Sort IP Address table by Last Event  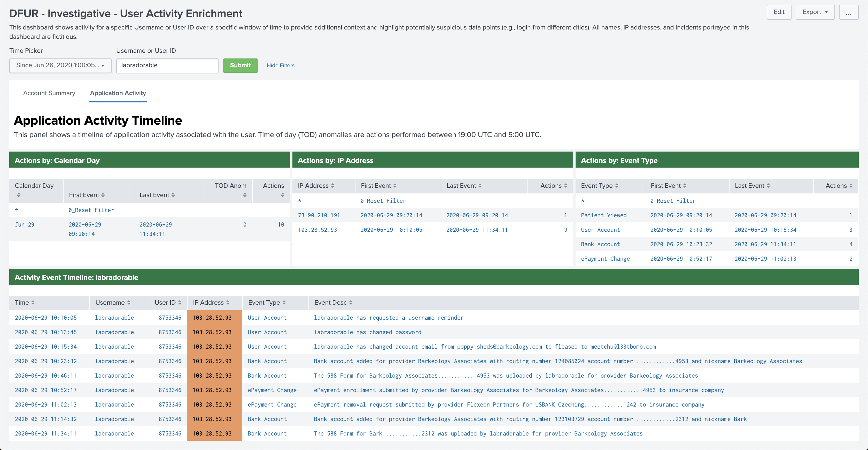(x=480, y=185)
